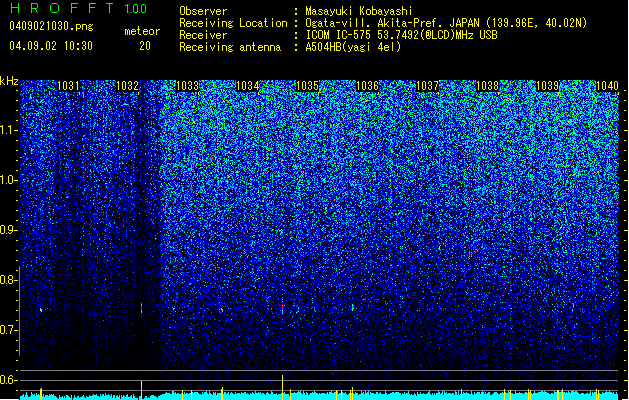This screenshot has width=629, height=400.
Task: Click the 1031 time marker
Action: [x=68, y=86]
